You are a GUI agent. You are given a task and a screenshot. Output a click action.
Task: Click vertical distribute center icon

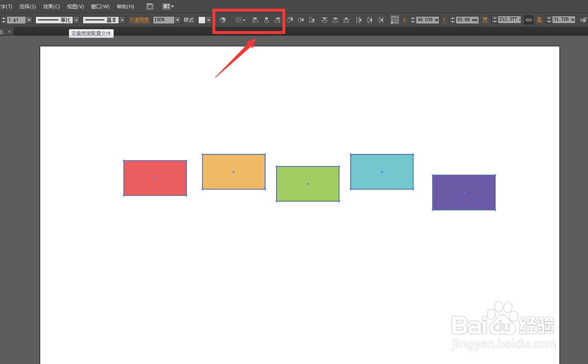335,20
